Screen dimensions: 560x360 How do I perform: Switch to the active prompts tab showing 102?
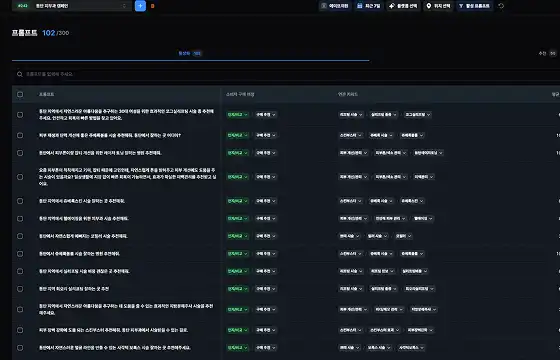[190, 53]
